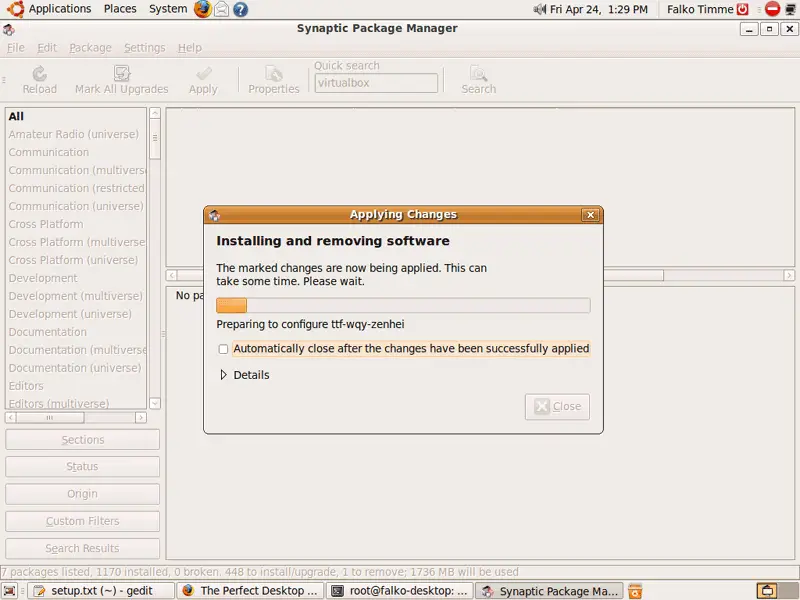The height and width of the screenshot is (600, 800).
Task: Click the category list scroll-down arrow
Action: click(x=155, y=403)
